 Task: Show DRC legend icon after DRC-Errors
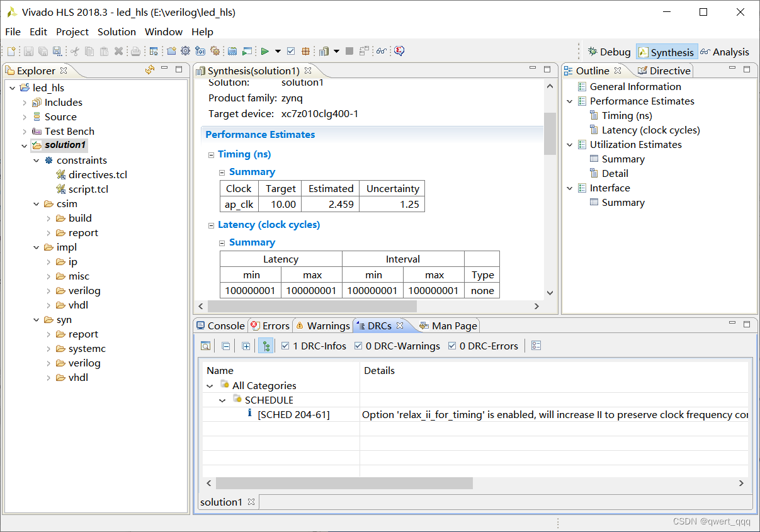tap(536, 346)
